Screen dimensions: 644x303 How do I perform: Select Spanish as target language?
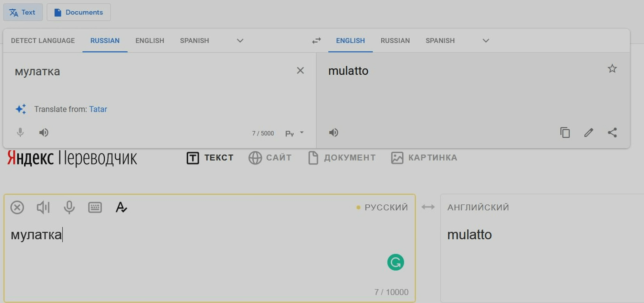[x=440, y=41]
